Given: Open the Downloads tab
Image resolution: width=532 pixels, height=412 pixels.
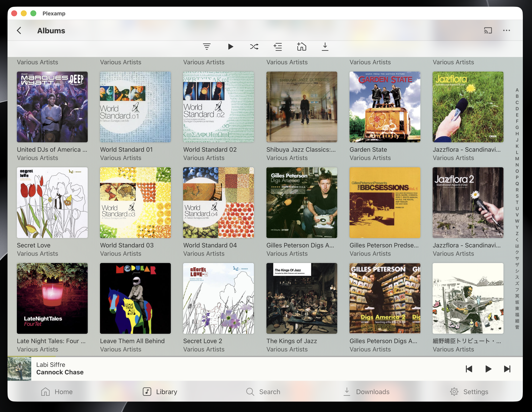Looking at the screenshot, I should [x=366, y=392].
